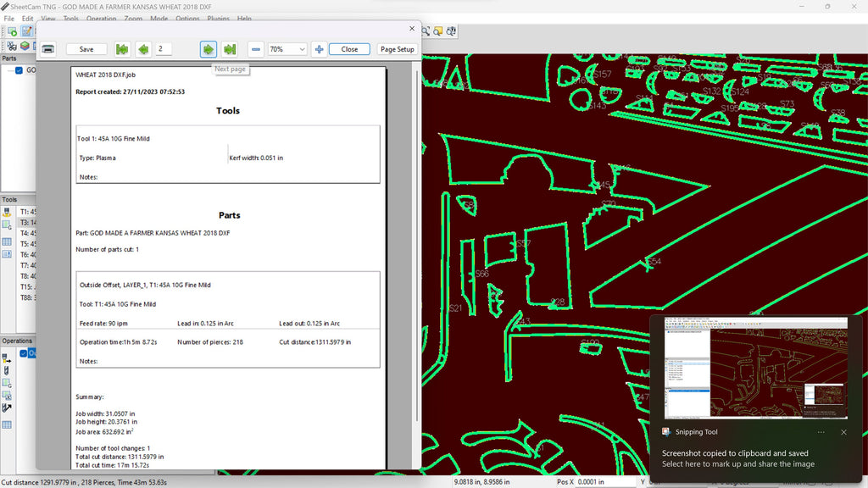Click 'Kerf width: 0.051 in' text
This screenshot has height=488, width=868.
point(256,158)
